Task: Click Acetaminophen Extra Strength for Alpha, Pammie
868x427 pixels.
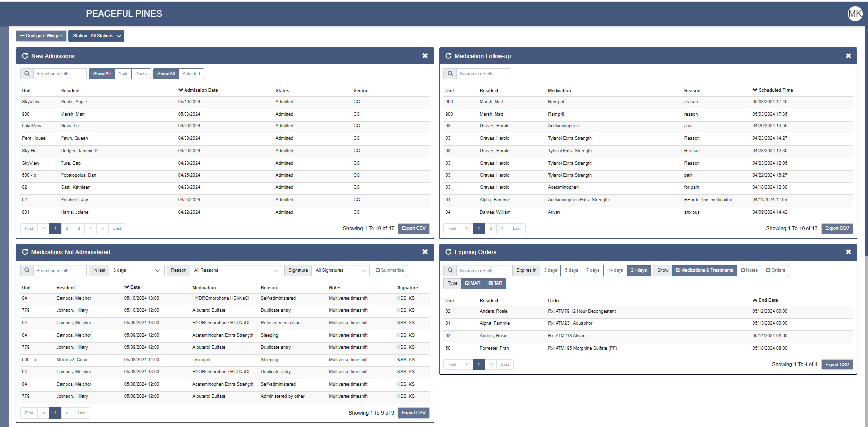Action: pyautogui.click(x=578, y=200)
